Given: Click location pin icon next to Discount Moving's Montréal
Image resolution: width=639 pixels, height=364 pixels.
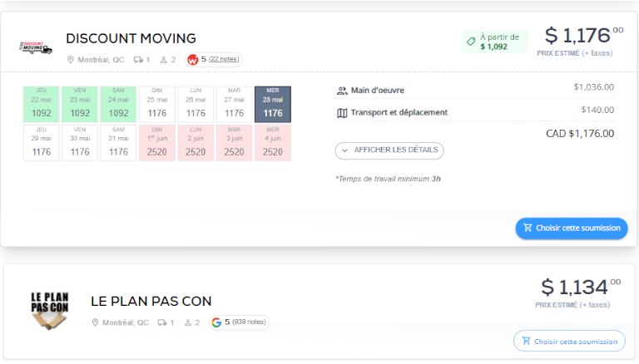Looking at the screenshot, I should [x=71, y=60].
